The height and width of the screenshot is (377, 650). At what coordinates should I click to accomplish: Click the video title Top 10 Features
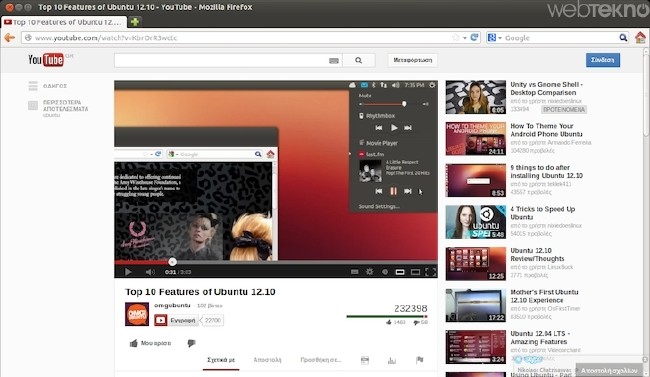pyautogui.click(x=200, y=292)
